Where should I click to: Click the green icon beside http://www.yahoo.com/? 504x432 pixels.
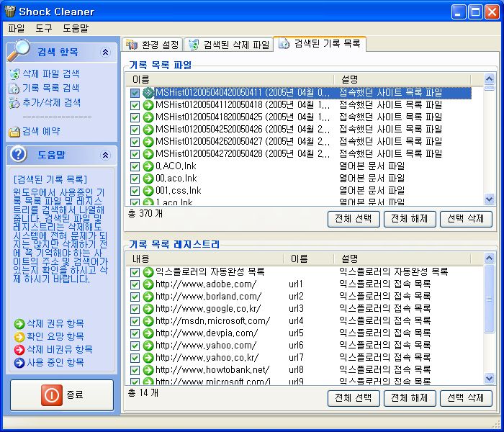[148, 346]
